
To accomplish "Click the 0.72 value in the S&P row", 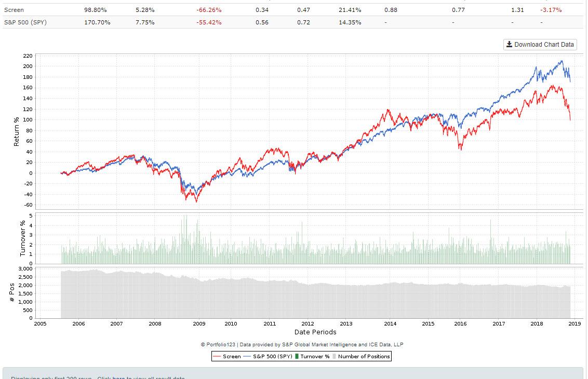I will point(304,22).
